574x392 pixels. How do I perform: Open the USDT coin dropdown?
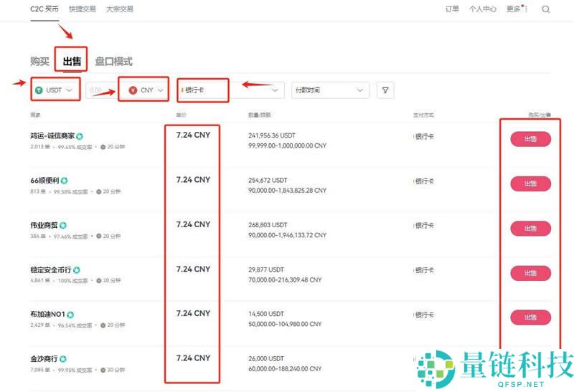point(55,90)
